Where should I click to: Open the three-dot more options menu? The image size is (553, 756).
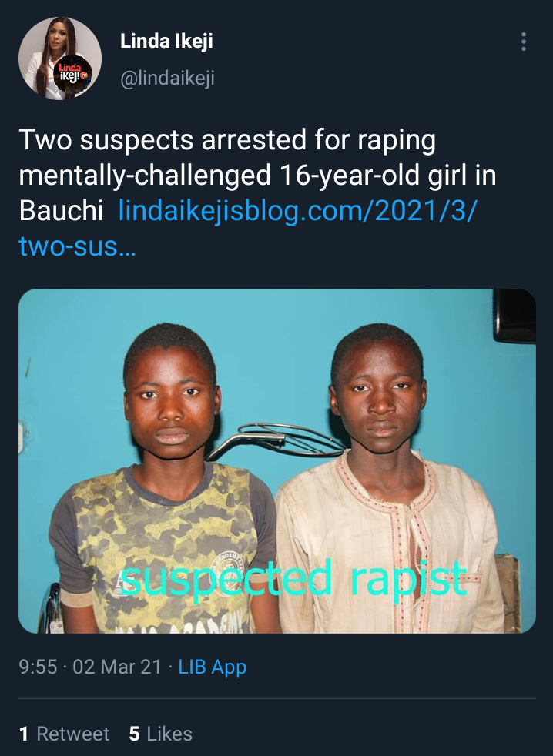tap(524, 42)
